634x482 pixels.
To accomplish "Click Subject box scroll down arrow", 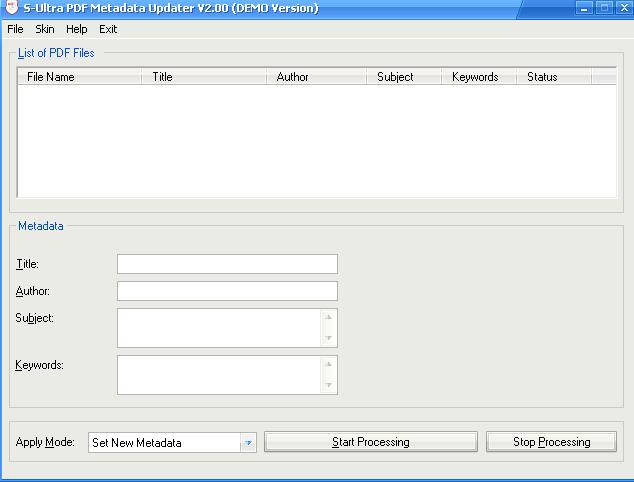I will [x=329, y=338].
